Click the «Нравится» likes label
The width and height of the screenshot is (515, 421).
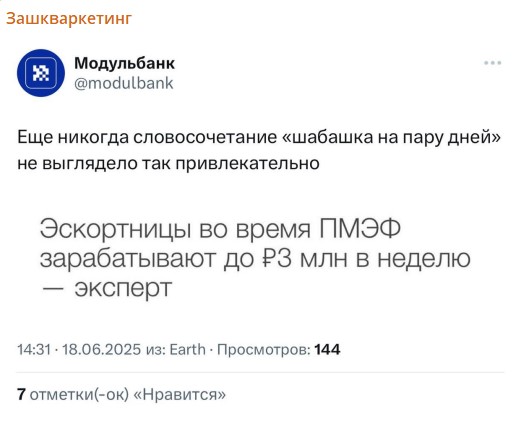pyautogui.click(x=180, y=395)
